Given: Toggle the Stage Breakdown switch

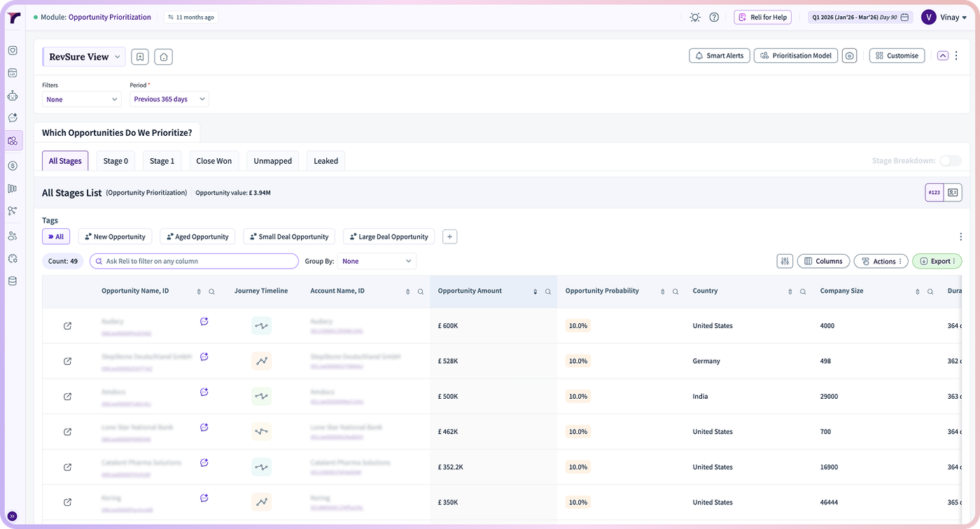Looking at the screenshot, I should click(x=950, y=161).
